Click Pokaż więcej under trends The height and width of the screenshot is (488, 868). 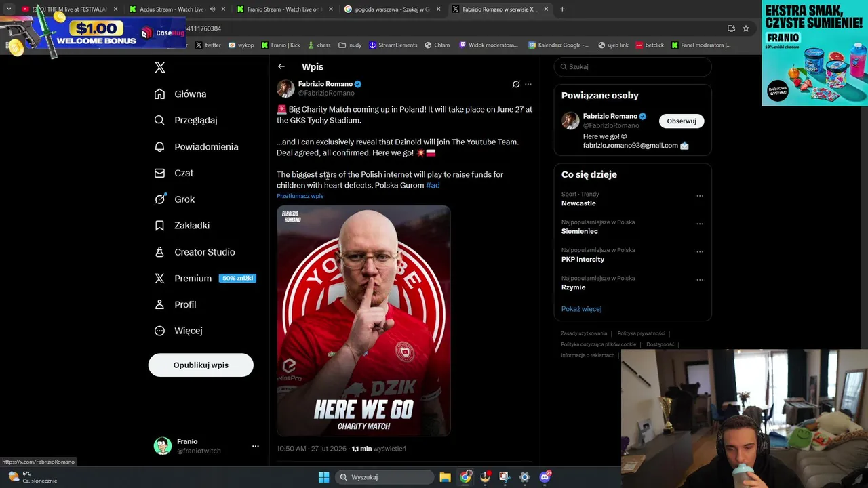581,309
